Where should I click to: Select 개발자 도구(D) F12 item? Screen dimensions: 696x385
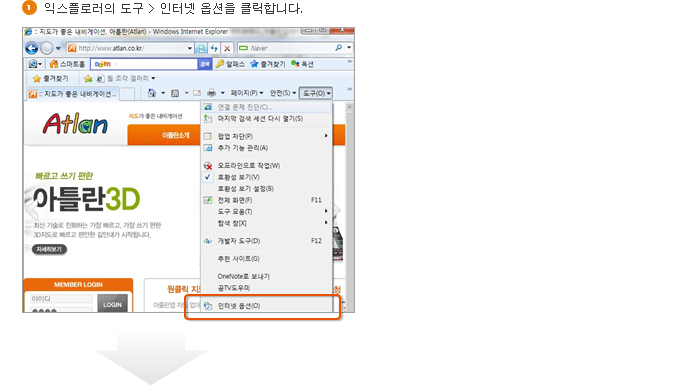(x=266, y=241)
